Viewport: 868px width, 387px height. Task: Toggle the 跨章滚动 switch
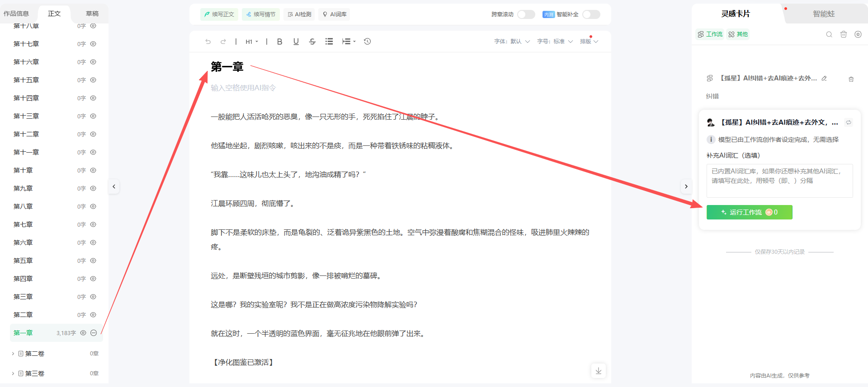click(526, 14)
